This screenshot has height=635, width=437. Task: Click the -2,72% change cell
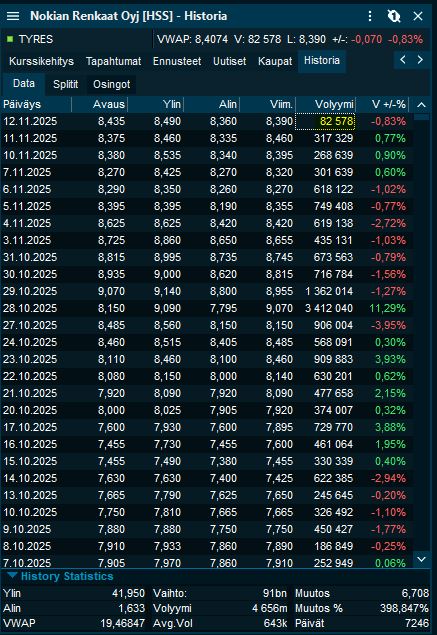[x=388, y=224]
